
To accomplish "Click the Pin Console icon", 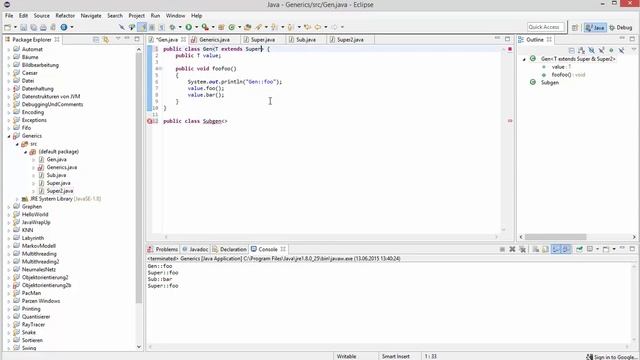I will coord(580,249).
